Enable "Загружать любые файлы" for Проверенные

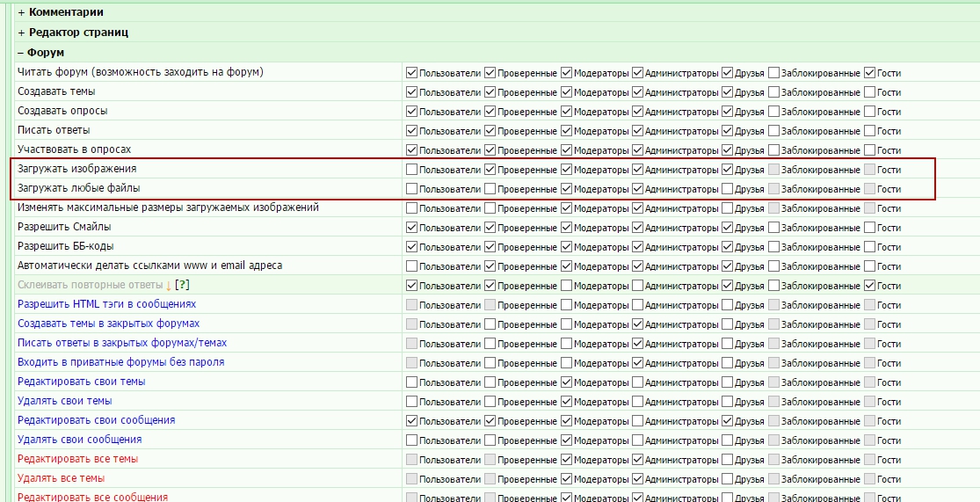pos(490,188)
